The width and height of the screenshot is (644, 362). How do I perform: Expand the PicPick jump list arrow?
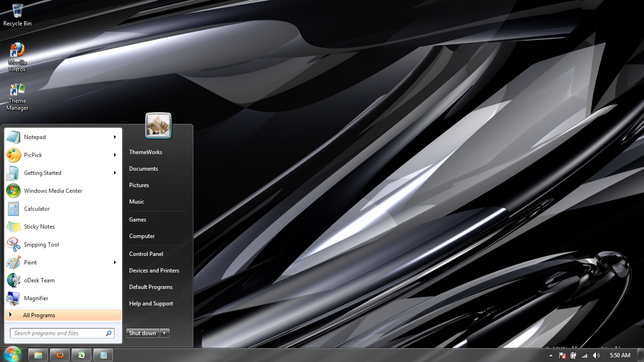(115, 155)
